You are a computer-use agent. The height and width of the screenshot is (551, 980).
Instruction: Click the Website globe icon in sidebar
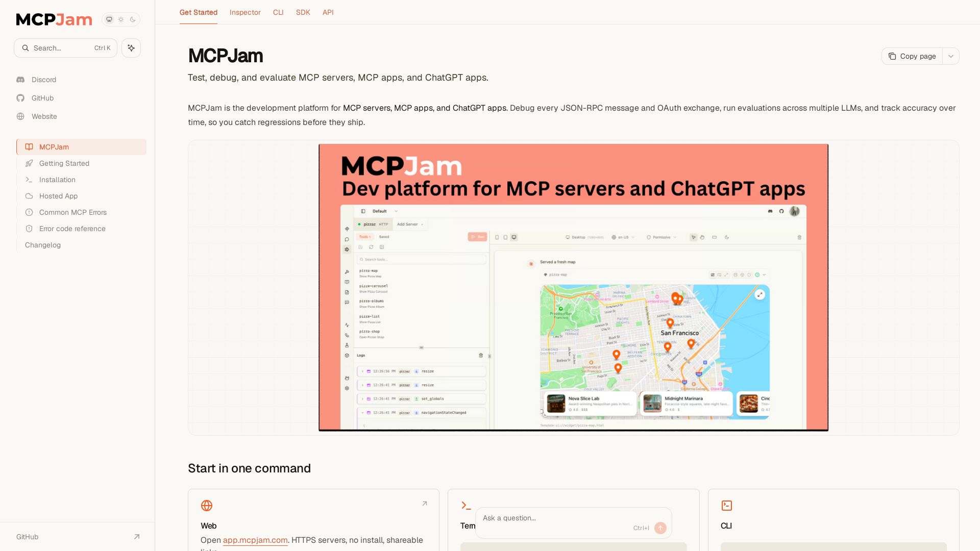click(x=20, y=116)
